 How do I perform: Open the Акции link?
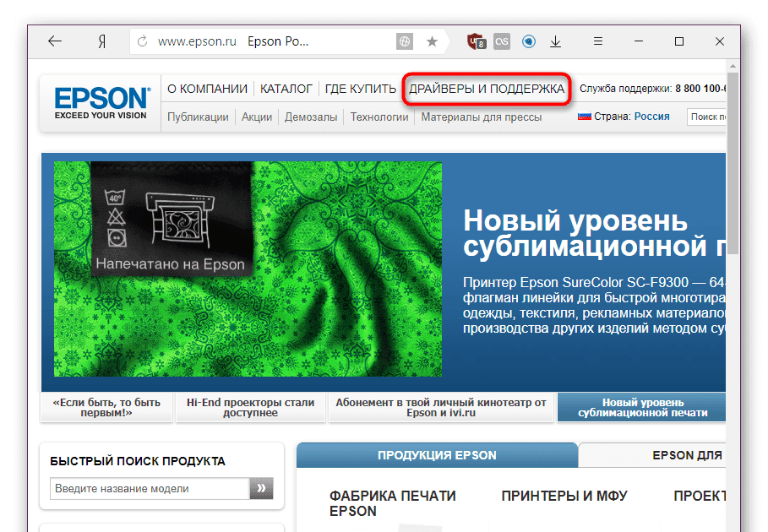pos(257,117)
